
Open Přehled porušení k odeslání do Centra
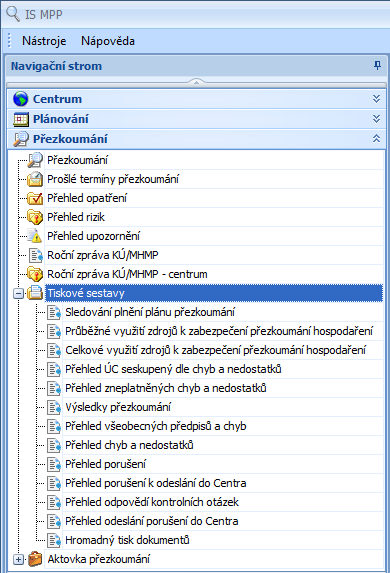pyautogui.click(x=156, y=483)
